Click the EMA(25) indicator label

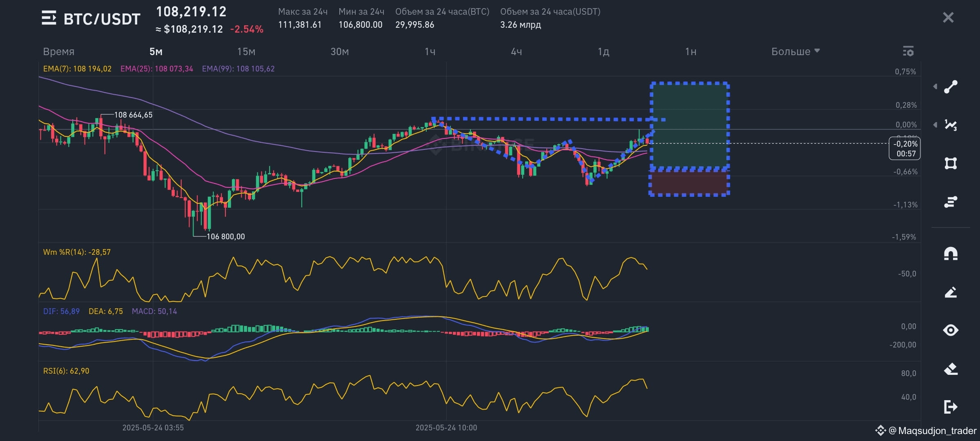[157, 69]
